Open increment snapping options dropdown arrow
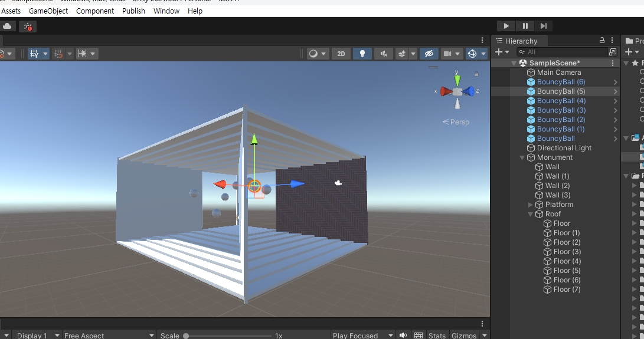Screen dimensions: 644x339 tap(93, 54)
